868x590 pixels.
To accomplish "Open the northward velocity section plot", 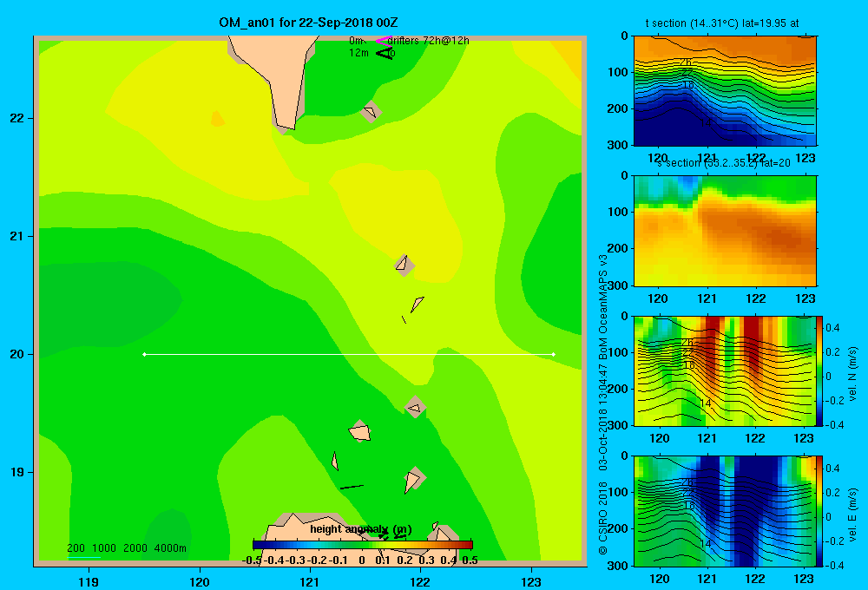I will point(725,370).
